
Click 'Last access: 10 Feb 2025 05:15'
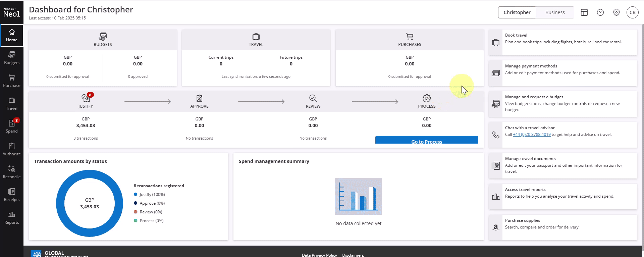click(57, 18)
